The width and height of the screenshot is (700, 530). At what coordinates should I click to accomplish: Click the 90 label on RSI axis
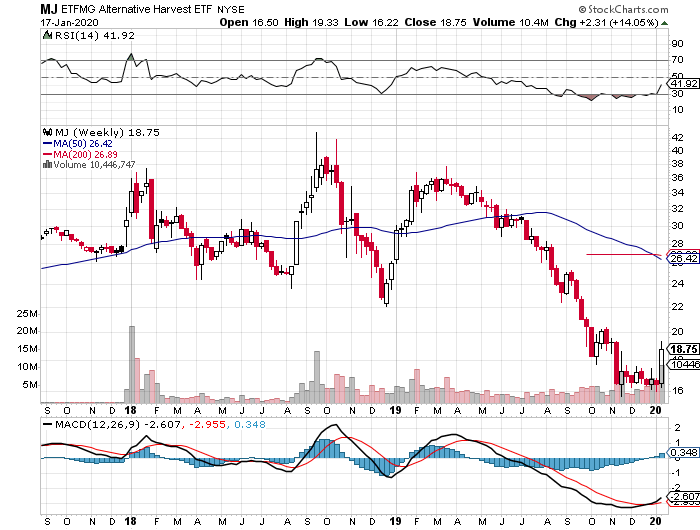click(x=677, y=43)
